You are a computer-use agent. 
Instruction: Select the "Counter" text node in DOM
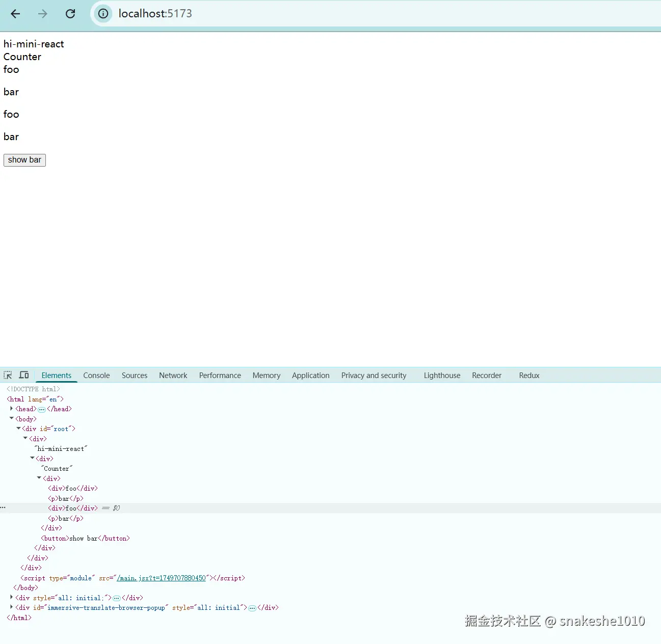coord(57,468)
